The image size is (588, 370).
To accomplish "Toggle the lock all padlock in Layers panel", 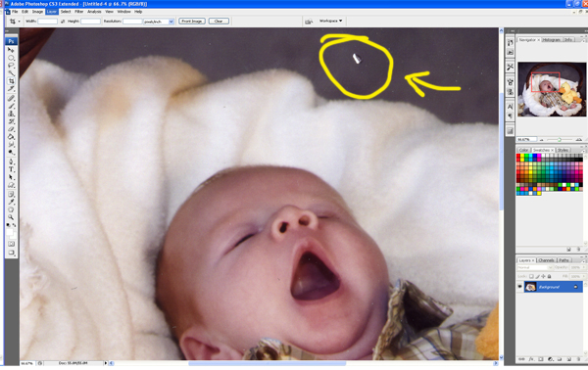I will pos(550,276).
